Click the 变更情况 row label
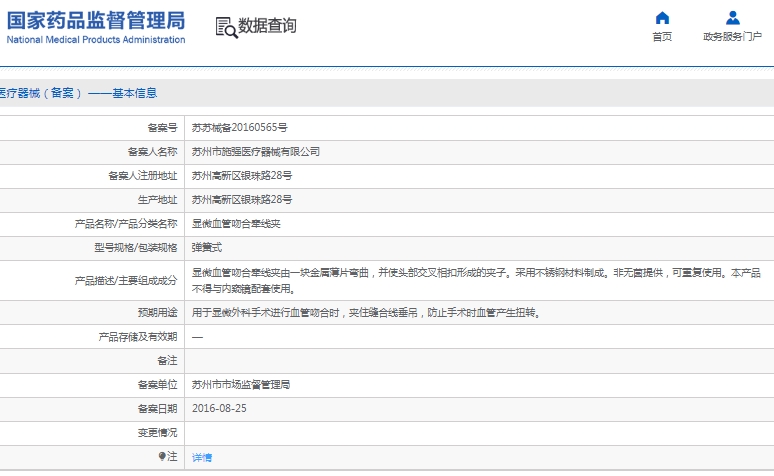 (x=157, y=433)
